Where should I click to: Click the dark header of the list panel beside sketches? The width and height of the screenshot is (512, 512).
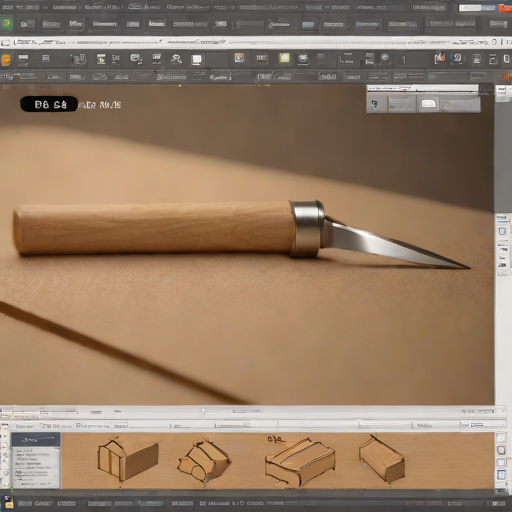pyautogui.click(x=35, y=440)
